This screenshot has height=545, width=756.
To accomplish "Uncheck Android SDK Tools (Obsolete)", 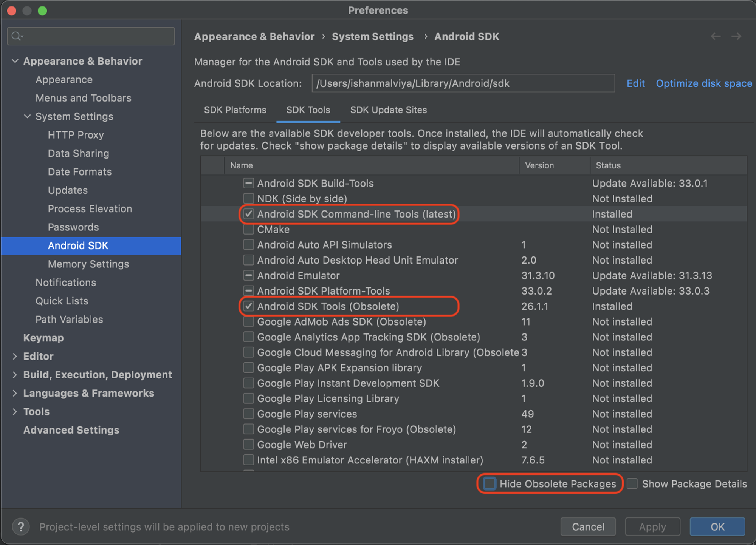I will 248,306.
